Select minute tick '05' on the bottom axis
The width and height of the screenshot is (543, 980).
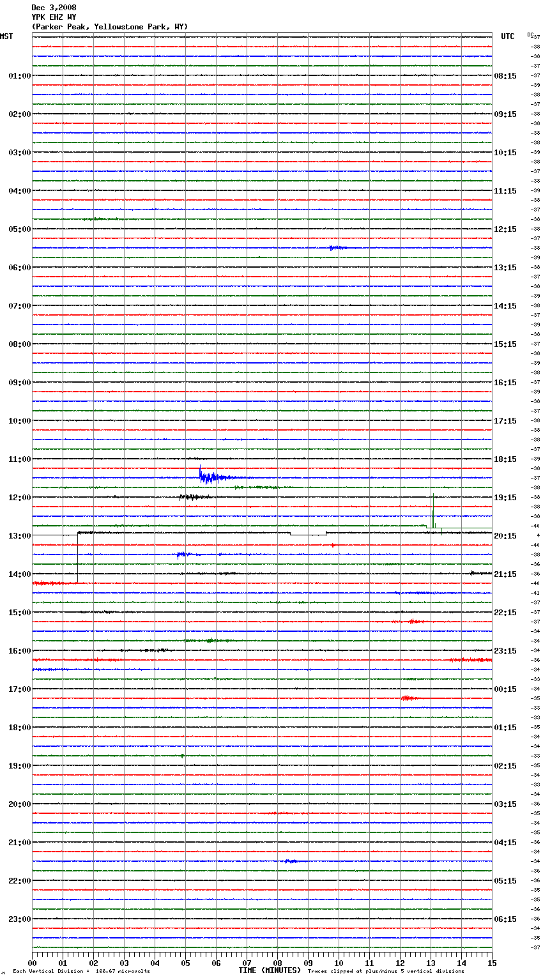tap(185, 963)
